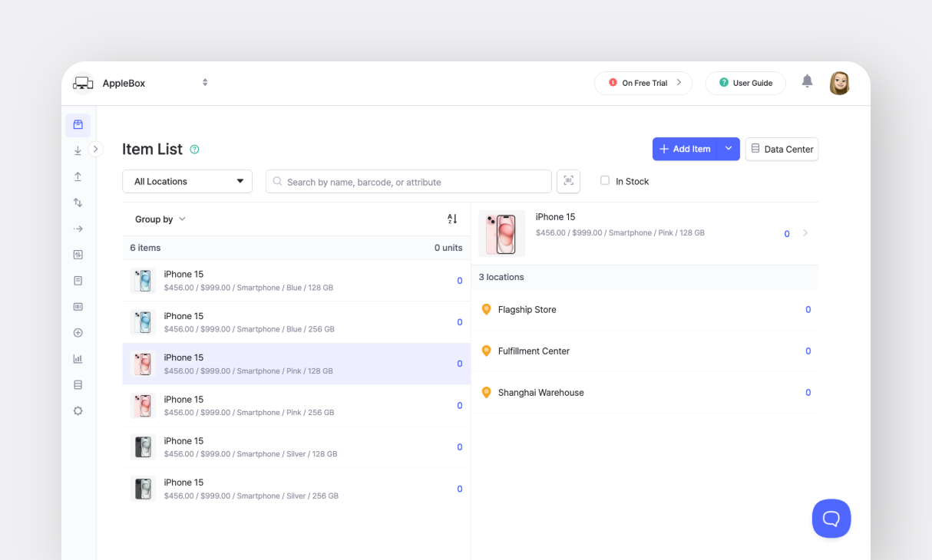Click the large pink iPhone detail image
The height and width of the screenshot is (560, 932).
point(502,233)
